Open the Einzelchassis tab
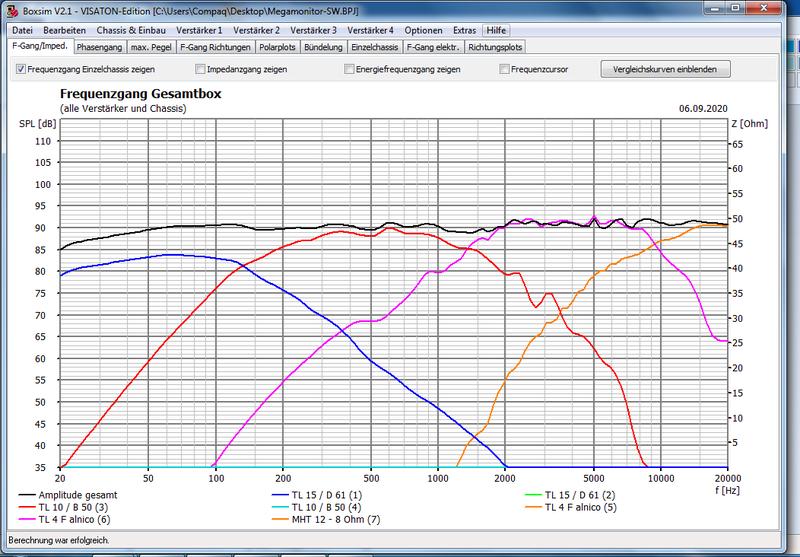The height and width of the screenshot is (557, 800). point(375,47)
